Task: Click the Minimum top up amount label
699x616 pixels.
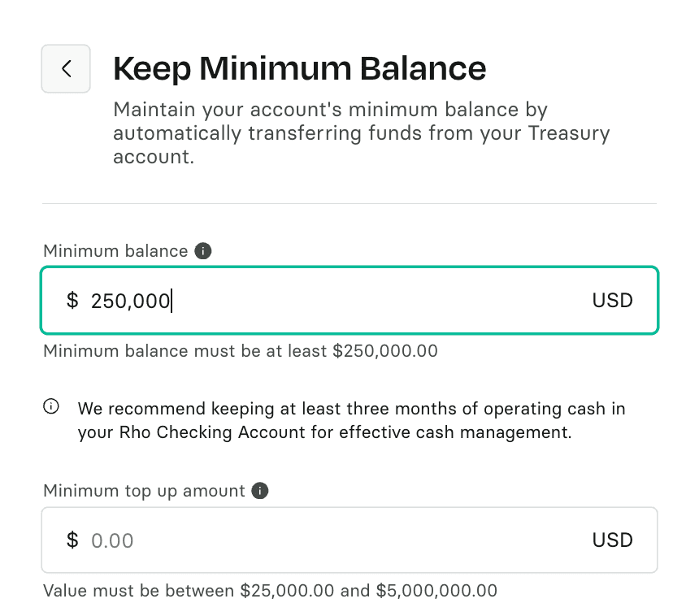Action: (x=144, y=491)
